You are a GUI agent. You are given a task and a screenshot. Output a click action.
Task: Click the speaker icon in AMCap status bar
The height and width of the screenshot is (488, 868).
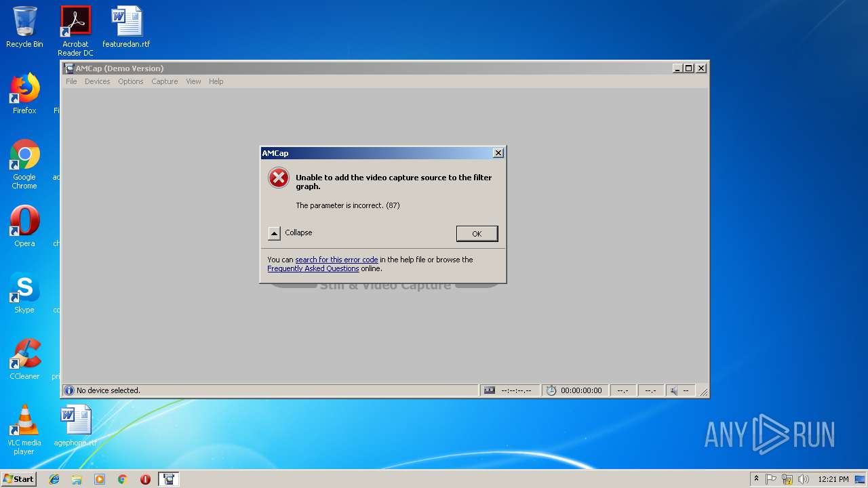(x=673, y=390)
